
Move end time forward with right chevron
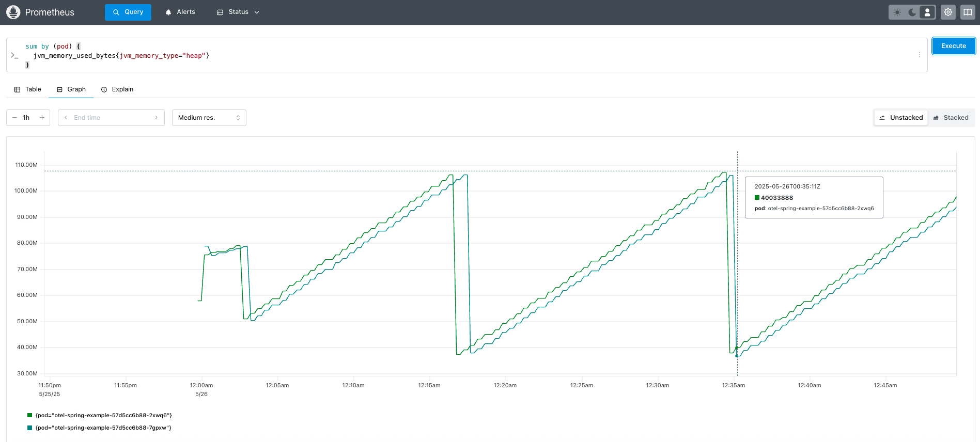(x=157, y=118)
